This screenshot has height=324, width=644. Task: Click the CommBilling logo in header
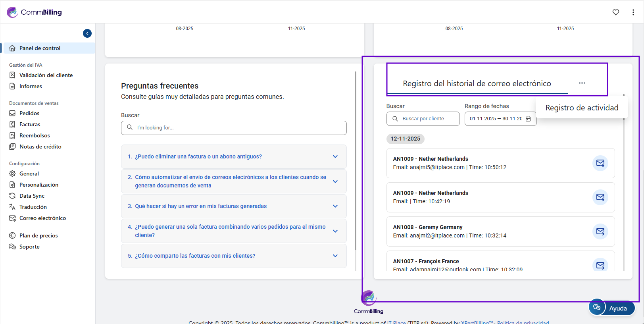(x=35, y=12)
